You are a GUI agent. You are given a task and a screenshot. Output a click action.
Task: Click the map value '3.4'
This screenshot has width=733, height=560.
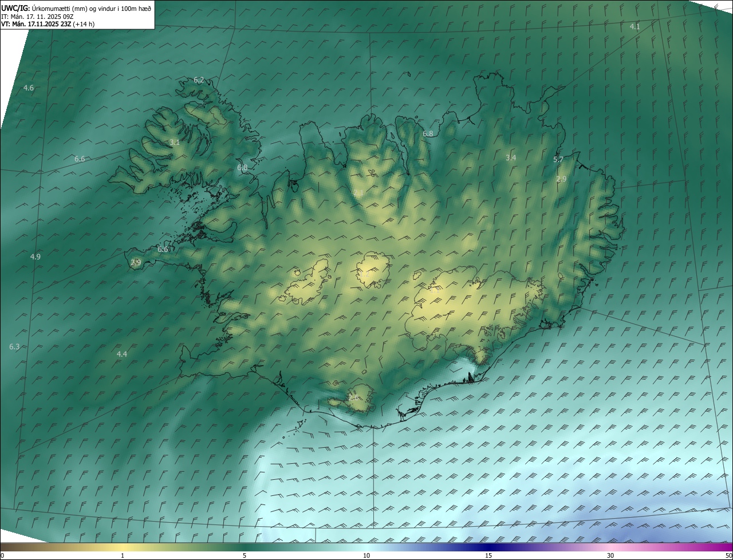pos(511,157)
